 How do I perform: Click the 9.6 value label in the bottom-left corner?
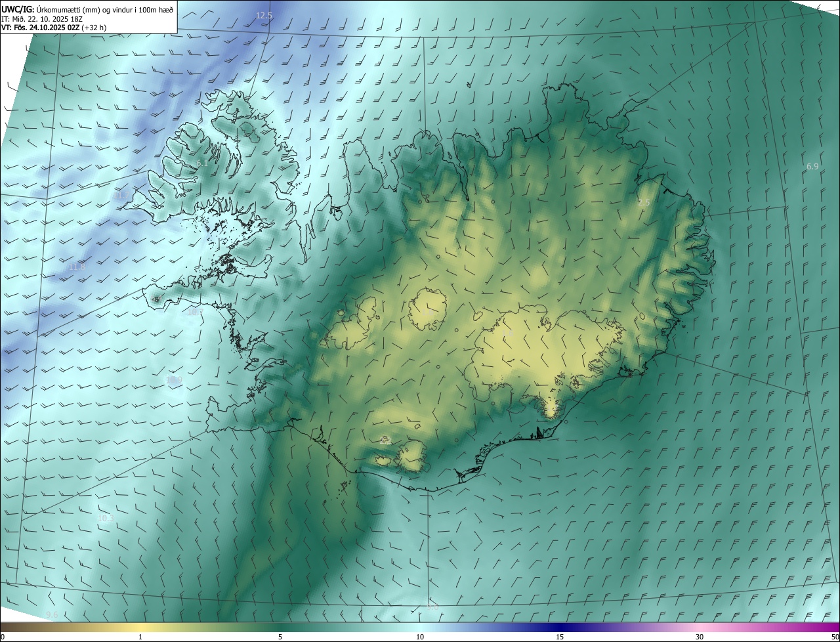[x=52, y=614]
